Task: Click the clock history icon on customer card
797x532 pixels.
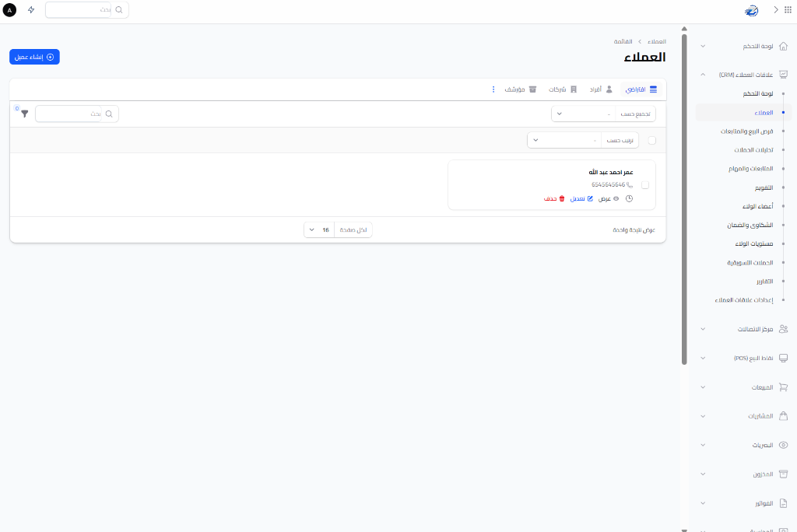Action: 629,198
